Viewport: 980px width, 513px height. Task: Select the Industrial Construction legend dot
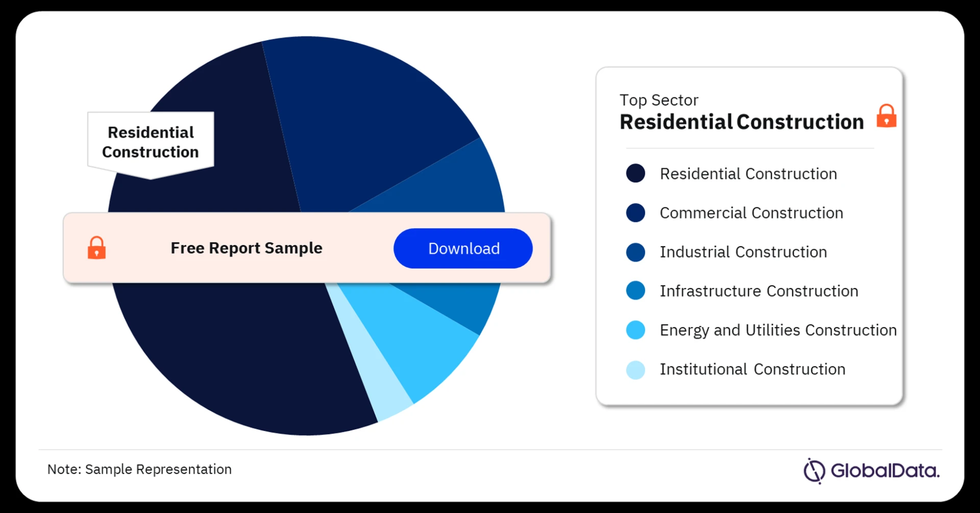(x=635, y=252)
